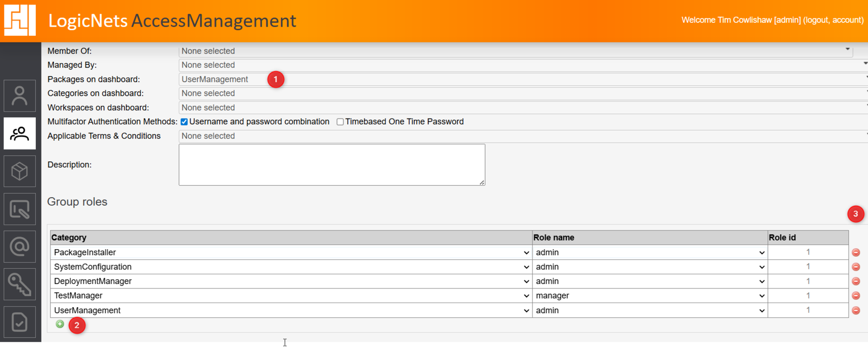The image size is (868, 355).
Task: Select the groups sidebar icon
Action: pos(20,134)
